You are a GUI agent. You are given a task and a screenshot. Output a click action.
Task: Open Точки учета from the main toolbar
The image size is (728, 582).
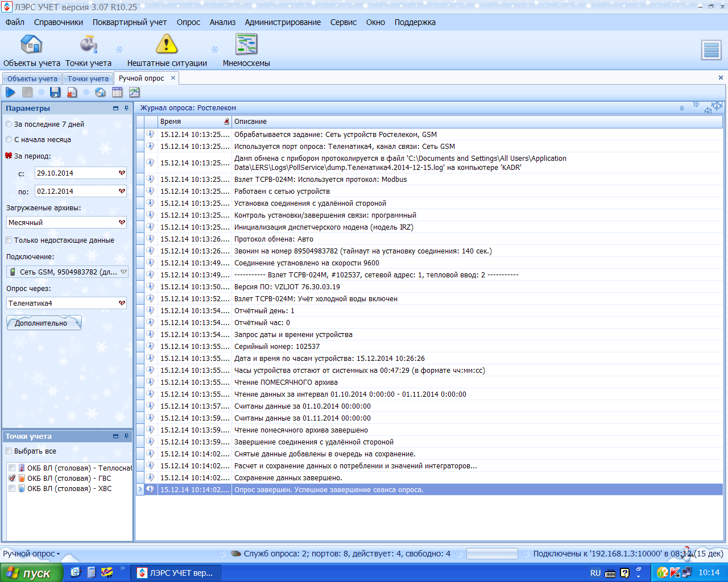88,51
